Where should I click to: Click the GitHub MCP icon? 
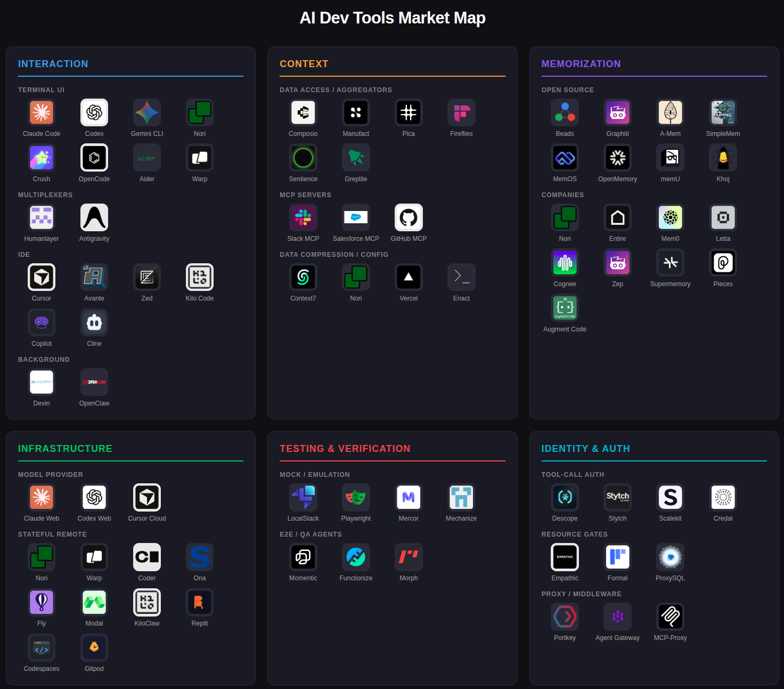point(409,217)
